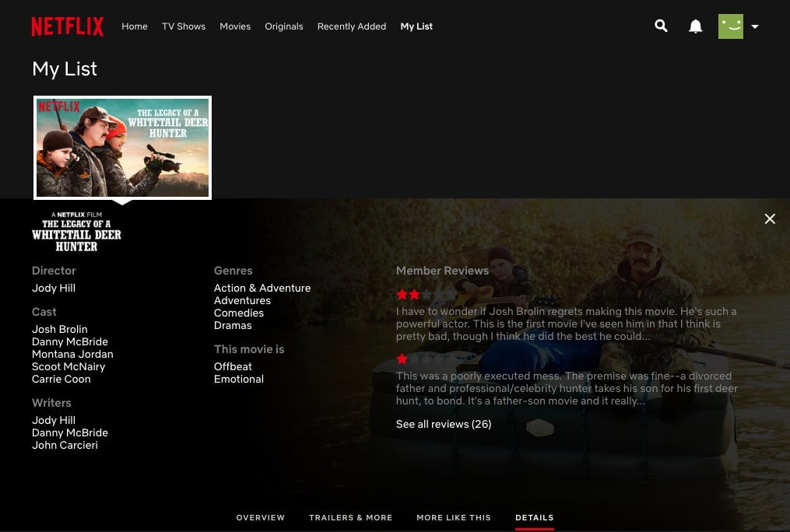Click the Whitetail Deer Hunter thumbnail

tap(122, 148)
